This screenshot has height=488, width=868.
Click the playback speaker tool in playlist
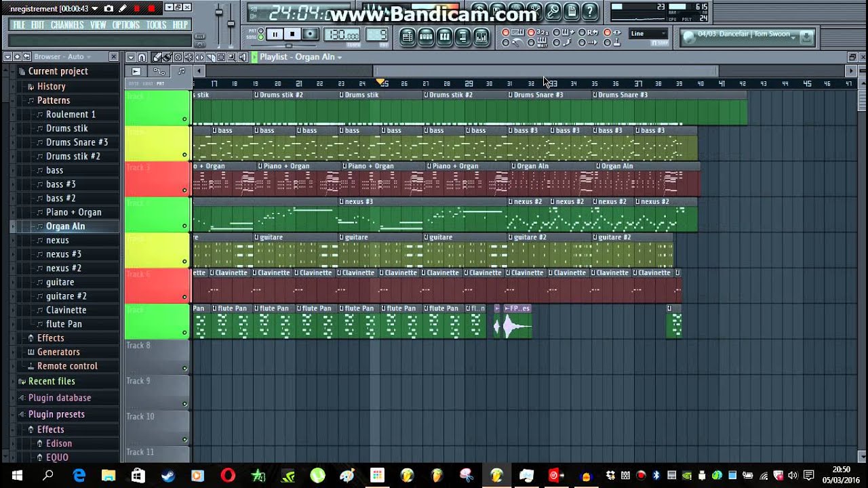pos(243,57)
